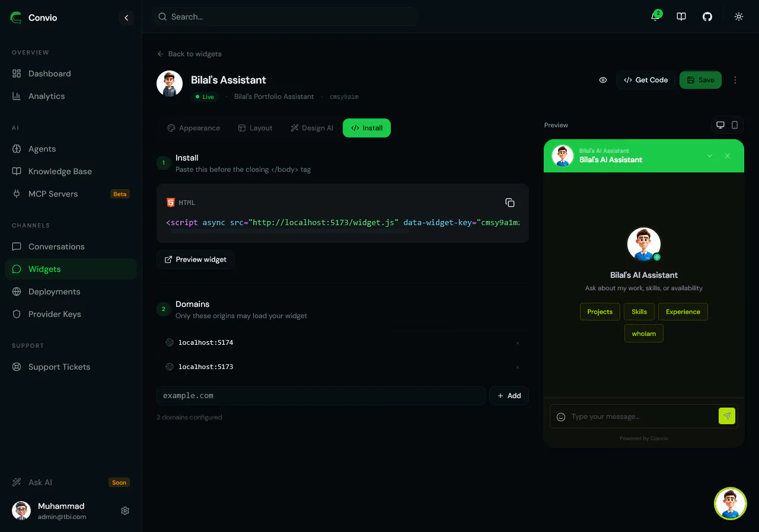Screen dimensions: 759x532
Task: Open the notifications bell
Action: click(655, 17)
